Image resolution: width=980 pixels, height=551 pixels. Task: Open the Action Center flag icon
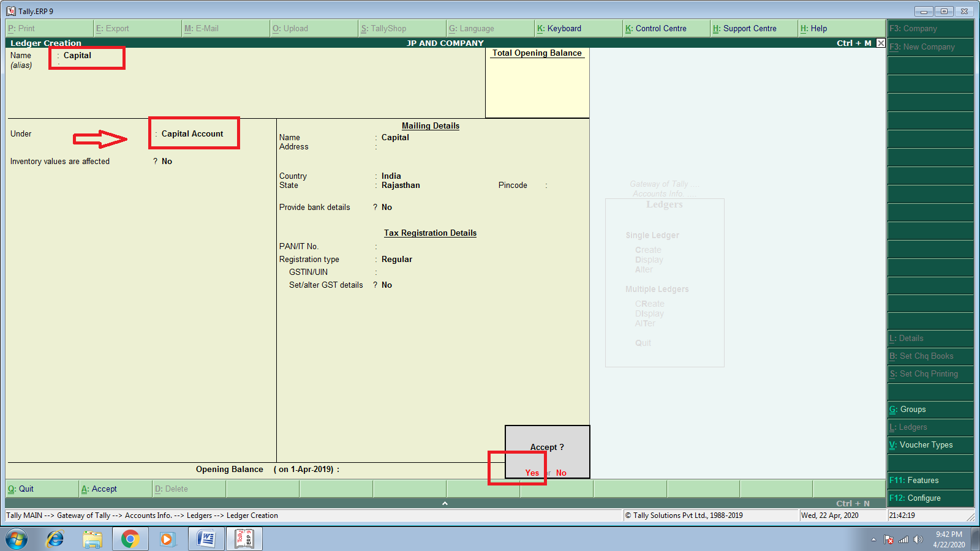point(889,539)
